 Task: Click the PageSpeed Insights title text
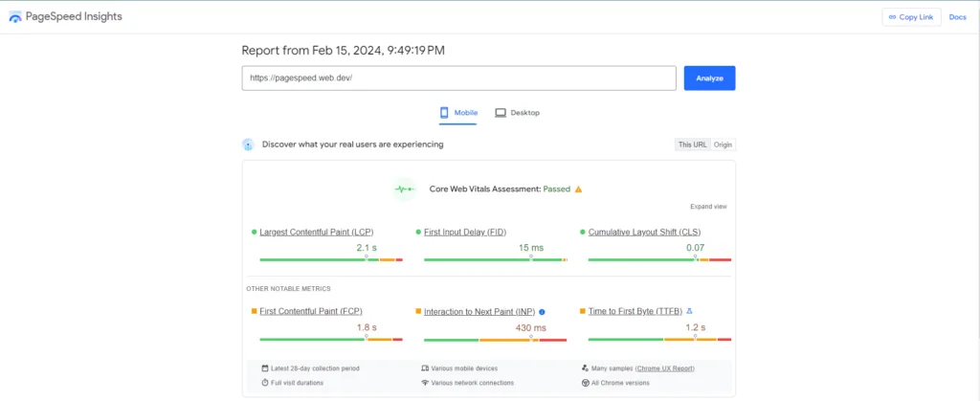click(x=74, y=17)
